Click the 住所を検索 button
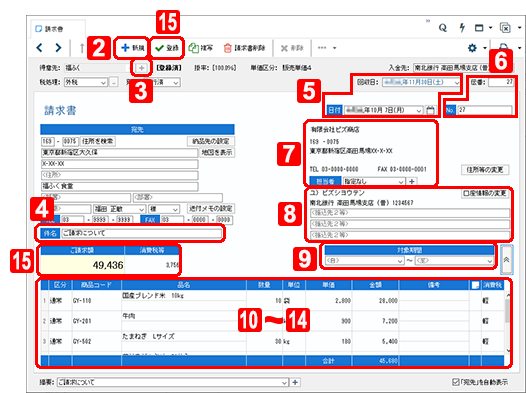Screen dimensions: 526x393 tap(98, 141)
